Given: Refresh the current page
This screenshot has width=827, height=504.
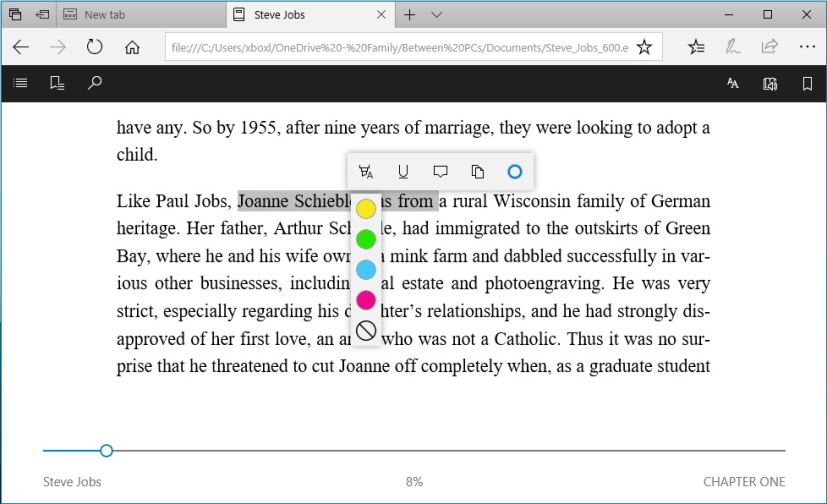Looking at the screenshot, I should pyautogui.click(x=94, y=47).
